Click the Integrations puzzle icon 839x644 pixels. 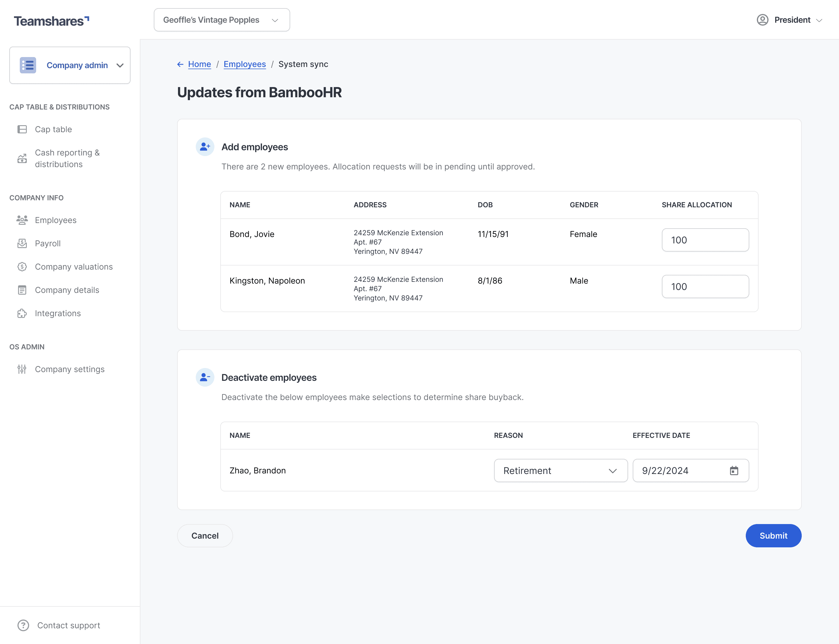pyautogui.click(x=22, y=313)
